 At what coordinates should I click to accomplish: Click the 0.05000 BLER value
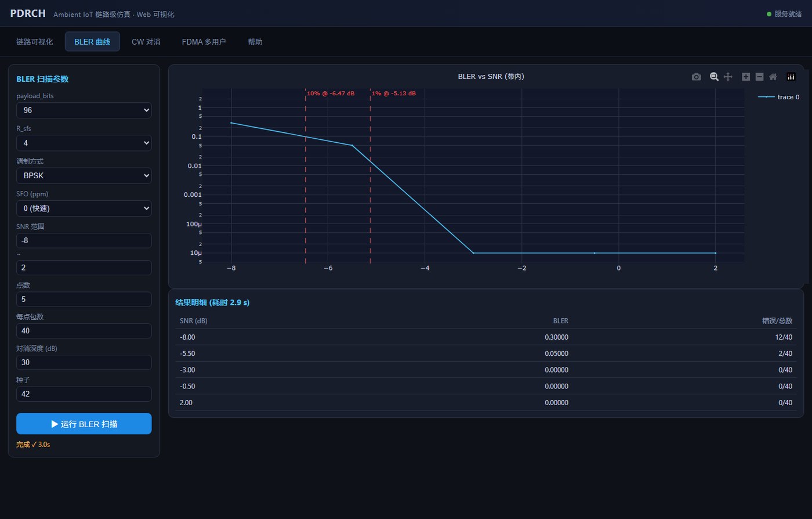pyautogui.click(x=556, y=354)
